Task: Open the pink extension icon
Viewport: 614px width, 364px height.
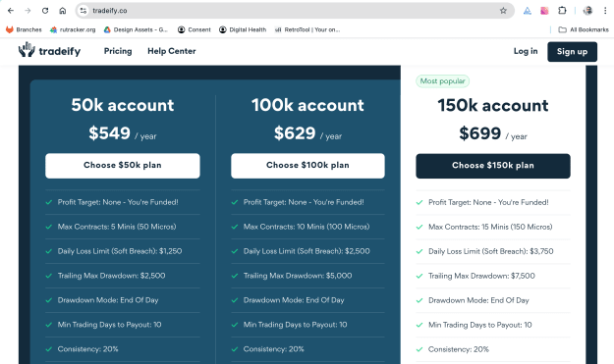Action: 544,11
